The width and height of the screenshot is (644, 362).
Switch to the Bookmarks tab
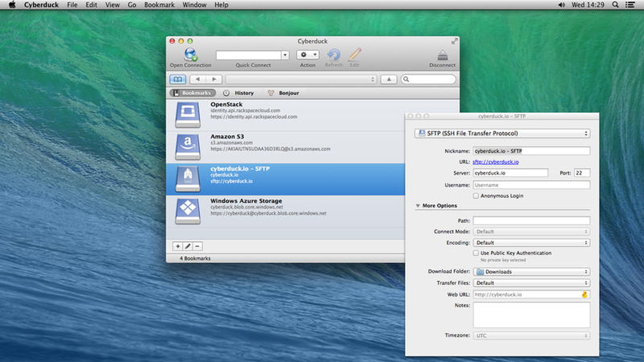point(193,93)
